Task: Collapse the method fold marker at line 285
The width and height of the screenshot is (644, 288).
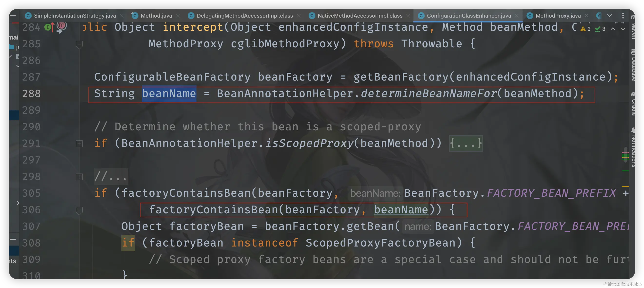Action: (79, 44)
